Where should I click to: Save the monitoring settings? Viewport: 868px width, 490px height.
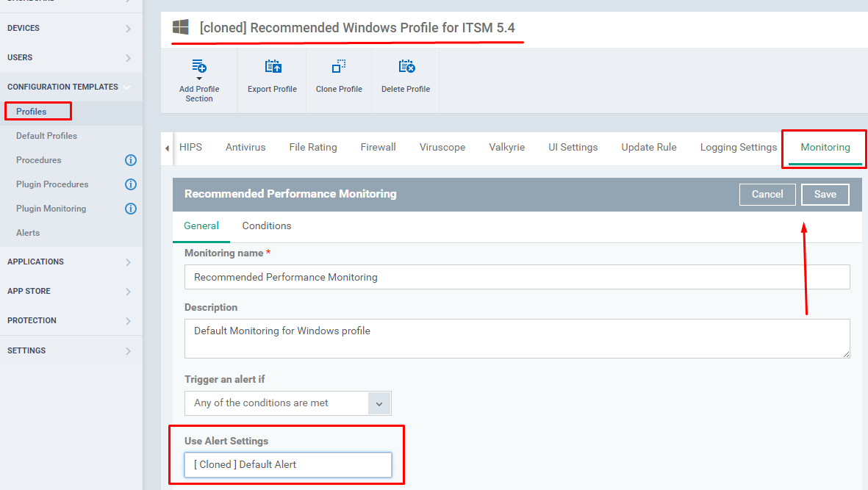825,194
